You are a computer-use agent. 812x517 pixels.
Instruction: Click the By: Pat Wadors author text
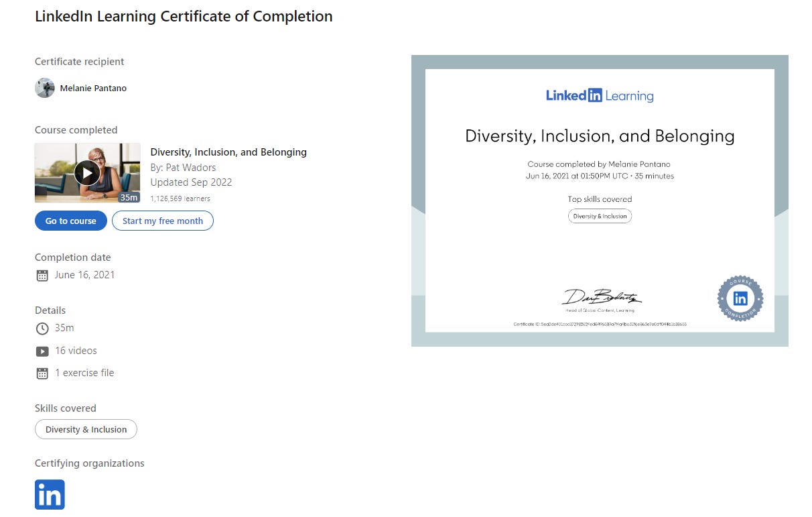coord(183,168)
